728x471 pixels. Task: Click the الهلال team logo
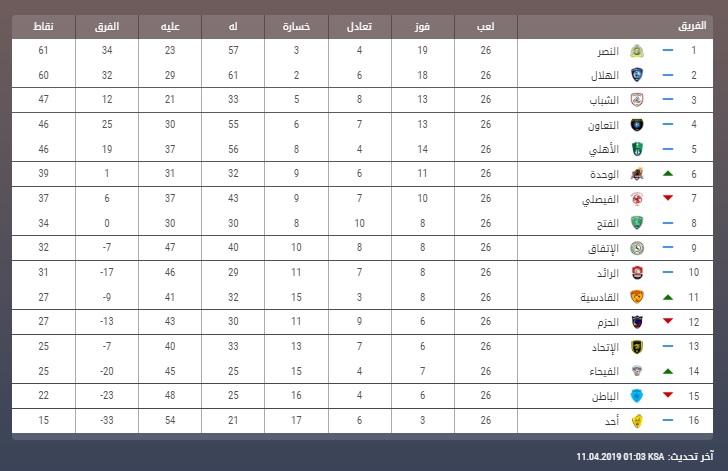637,75
